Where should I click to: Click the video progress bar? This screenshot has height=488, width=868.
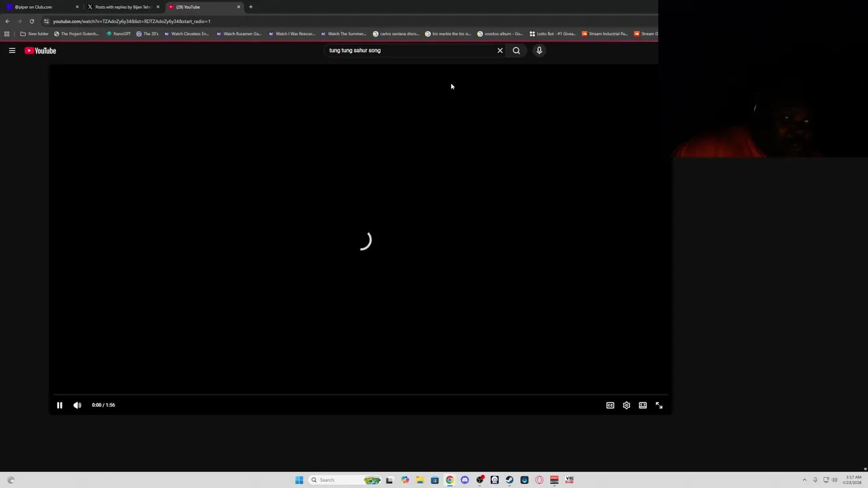point(359,394)
